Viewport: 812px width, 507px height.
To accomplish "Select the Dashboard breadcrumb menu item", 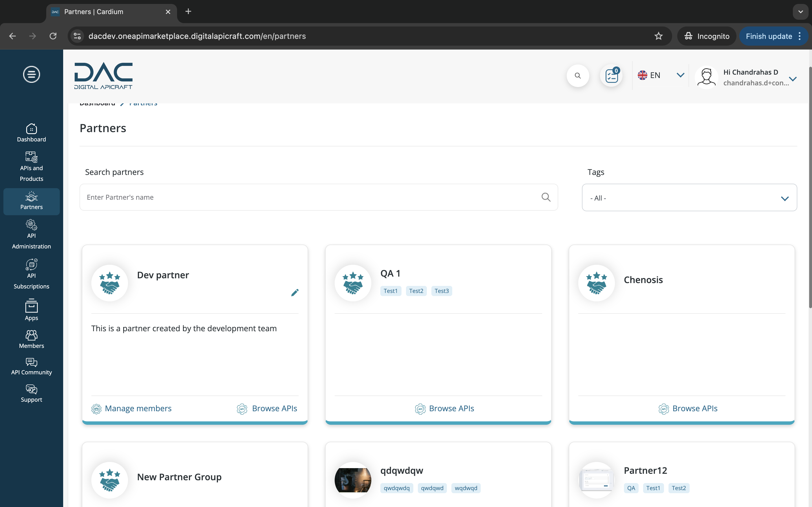I will click(97, 103).
